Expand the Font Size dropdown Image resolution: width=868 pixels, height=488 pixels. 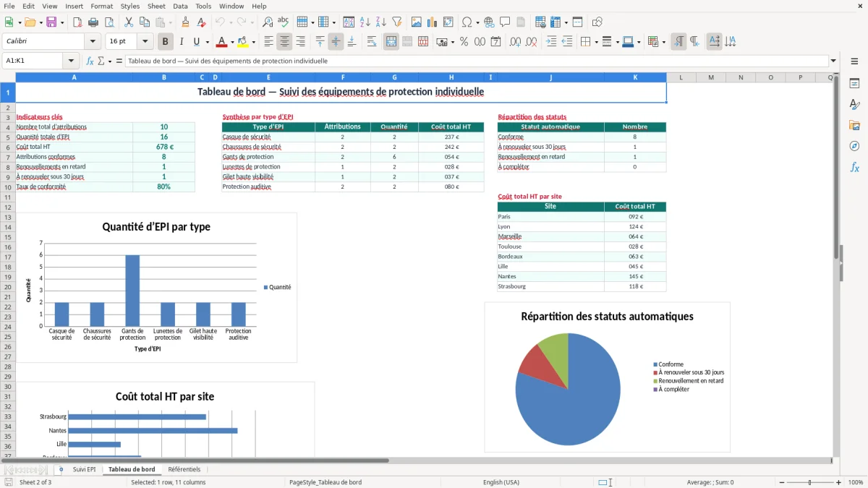[x=145, y=42]
